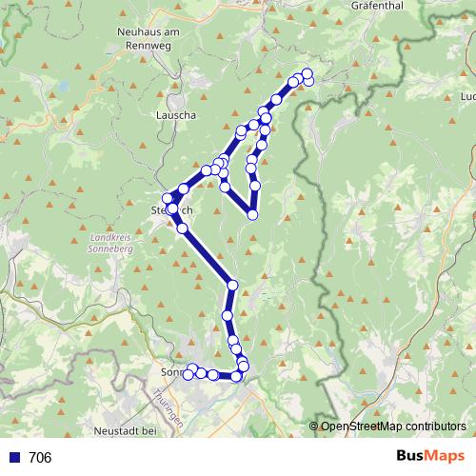The height and width of the screenshot is (476, 476).
Task: Click the Landkreis Sonneberg district label
Action: point(110,243)
